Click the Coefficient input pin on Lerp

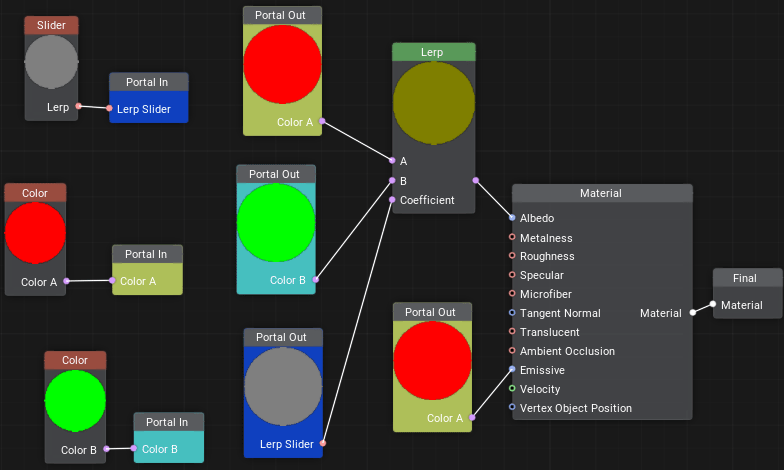392,200
